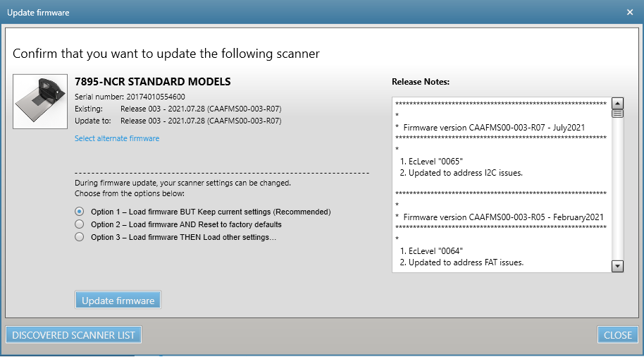Click Update to release CAAFMS00-003-R07 value

[x=201, y=121]
